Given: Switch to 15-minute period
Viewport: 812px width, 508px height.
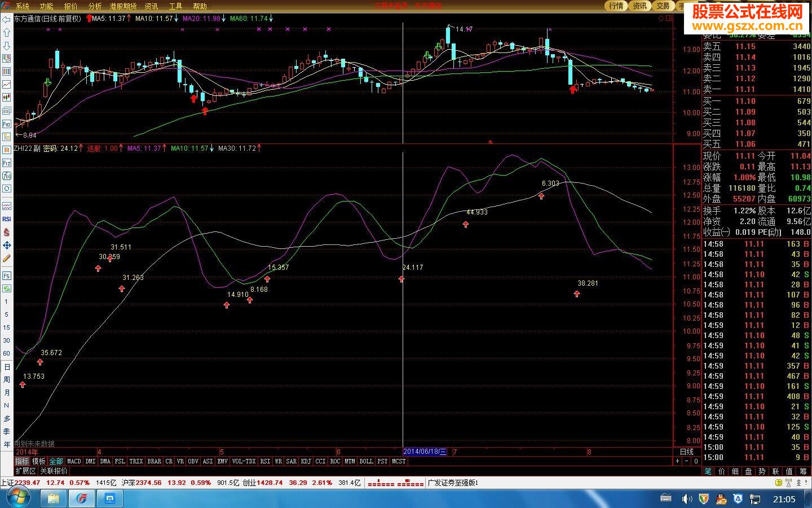Looking at the screenshot, I should click(x=7, y=327).
